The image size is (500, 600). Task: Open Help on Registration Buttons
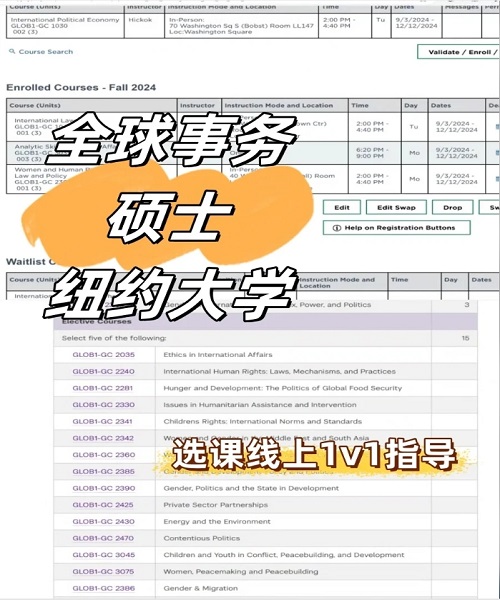point(397,228)
